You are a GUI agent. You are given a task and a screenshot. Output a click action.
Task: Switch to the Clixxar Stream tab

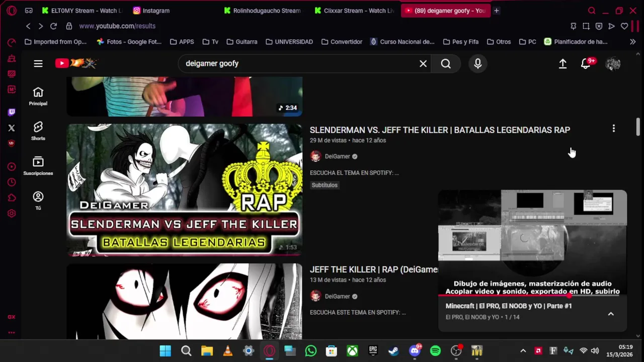(354, 11)
